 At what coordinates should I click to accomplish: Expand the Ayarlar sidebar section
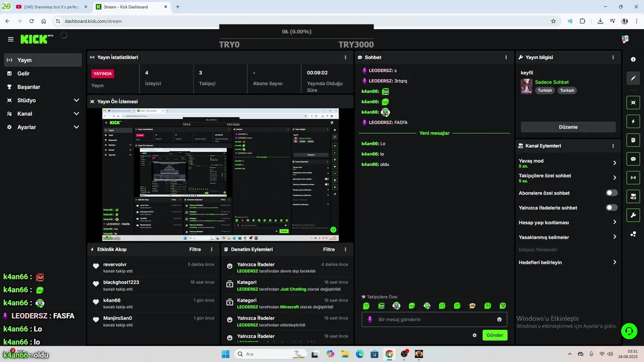click(42, 127)
